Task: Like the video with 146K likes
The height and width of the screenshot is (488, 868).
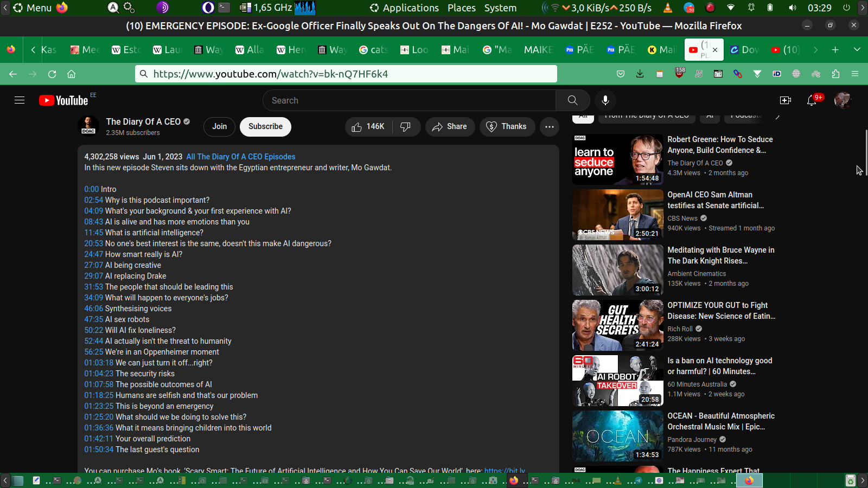Action: (368, 126)
